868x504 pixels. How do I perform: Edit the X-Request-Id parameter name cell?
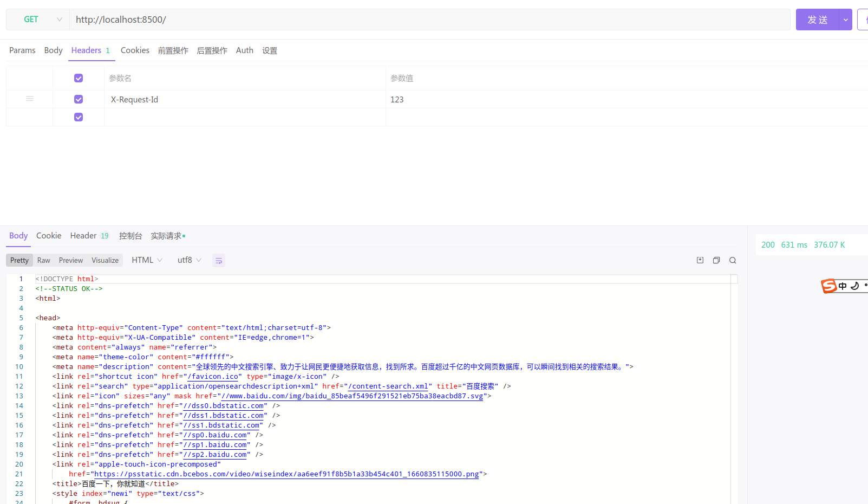[x=245, y=99]
